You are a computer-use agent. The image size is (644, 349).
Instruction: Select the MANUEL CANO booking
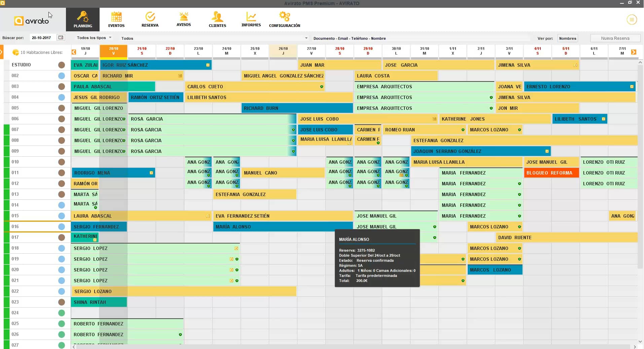coord(283,173)
